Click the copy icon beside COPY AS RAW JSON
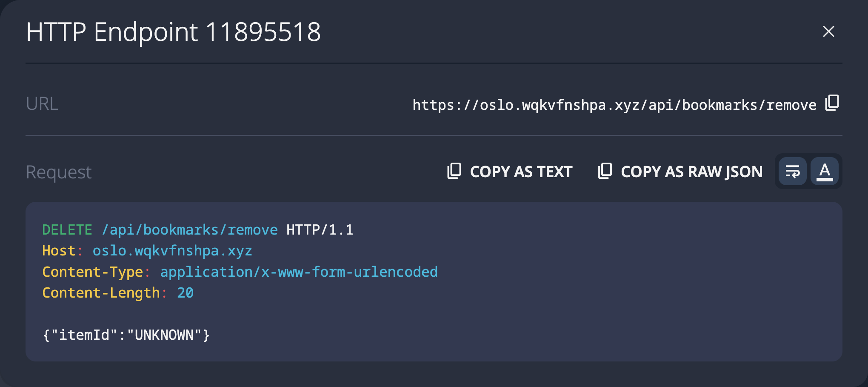 pyautogui.click(x=605, y=171)
